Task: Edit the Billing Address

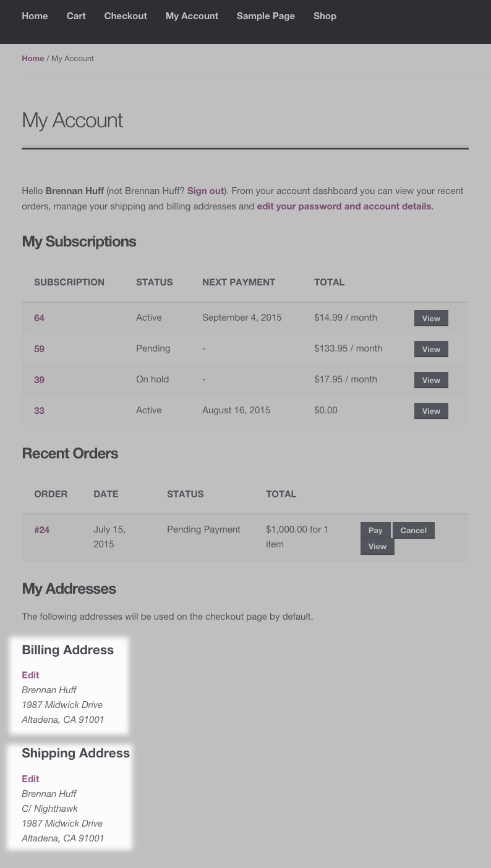Action: pyautogui.click(x=30, y=675)
